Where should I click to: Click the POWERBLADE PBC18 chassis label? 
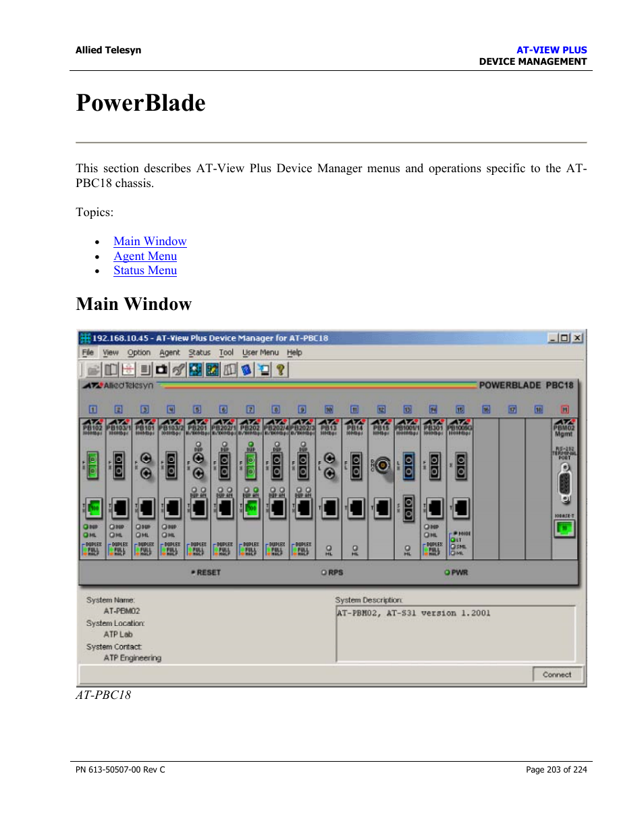[x=527, y=386]
